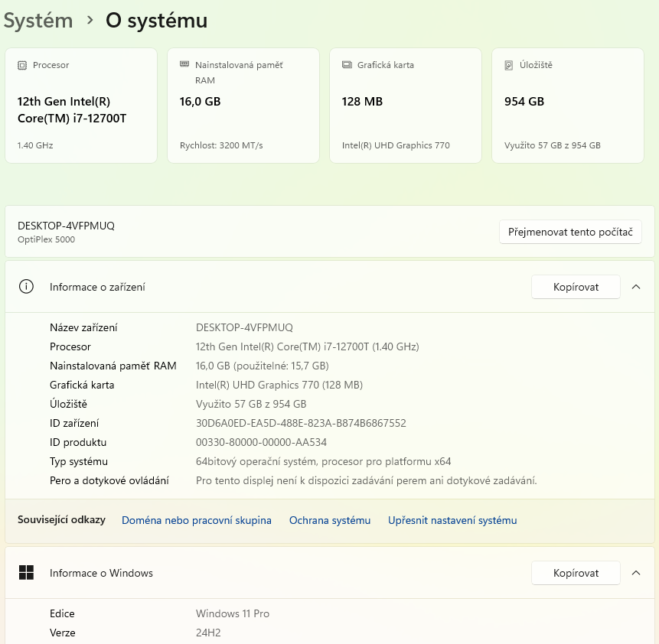Click Rychlost: 3200 MT/s text
Screen dimensions: 659x644
coord(221,145)
